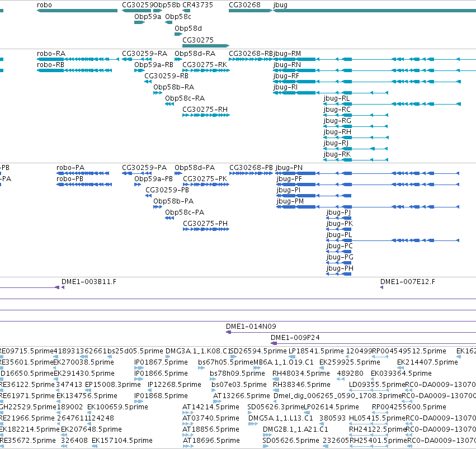This screenshot has height=449, width=476.
Task: Click the jbug-PH protein label
Action: pyautogui.click(x=340, y=268)
